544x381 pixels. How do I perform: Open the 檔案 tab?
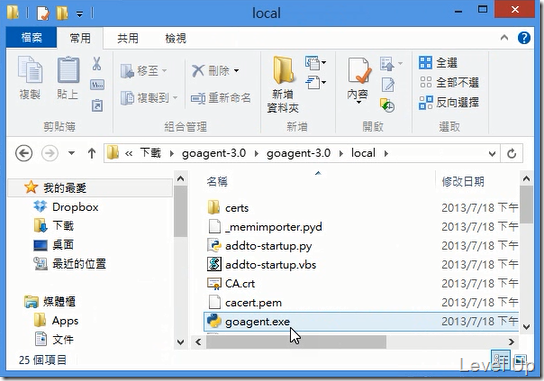32,37
